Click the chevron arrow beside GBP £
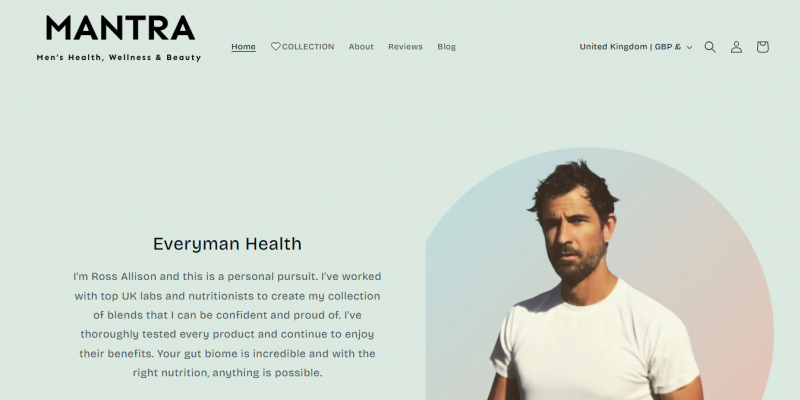This screenshot has width=800, height=400. 689,47
